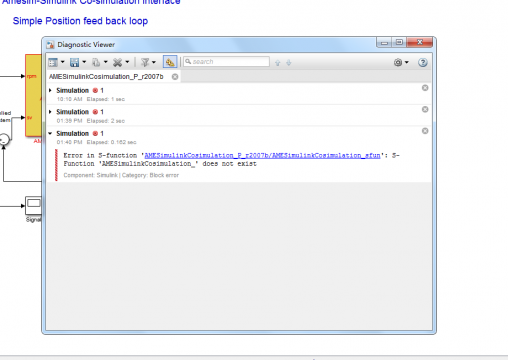
Task: Open dropdown arrow next to save icon
Action: (x=84, y=62)
